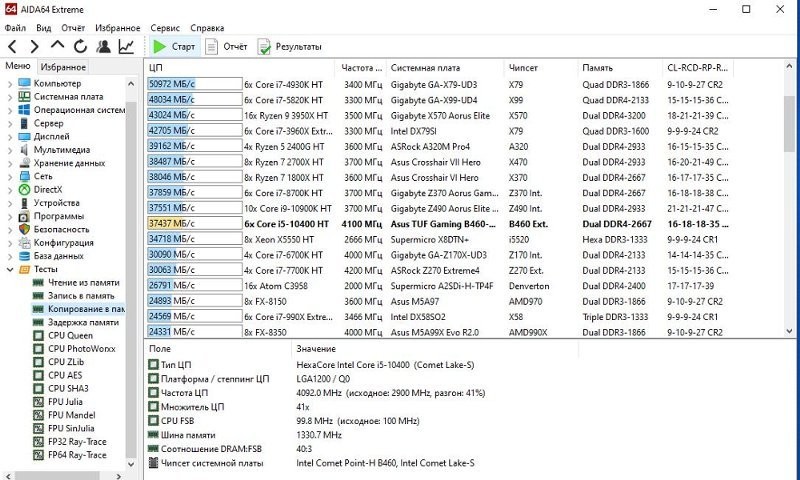The width and height of the screenshot is (800, 480).
Task: Go up one level with Up arrow
Action: coord(57,46)
